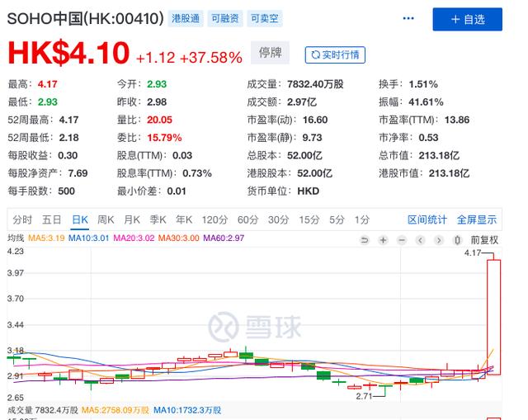The image size is (528, 420).
Task: Click the MA30:3.00 moving average label
Action: point(179,238)
